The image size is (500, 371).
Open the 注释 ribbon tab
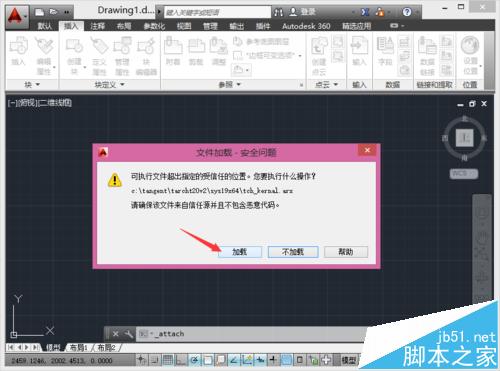click(x=97, y=26)
